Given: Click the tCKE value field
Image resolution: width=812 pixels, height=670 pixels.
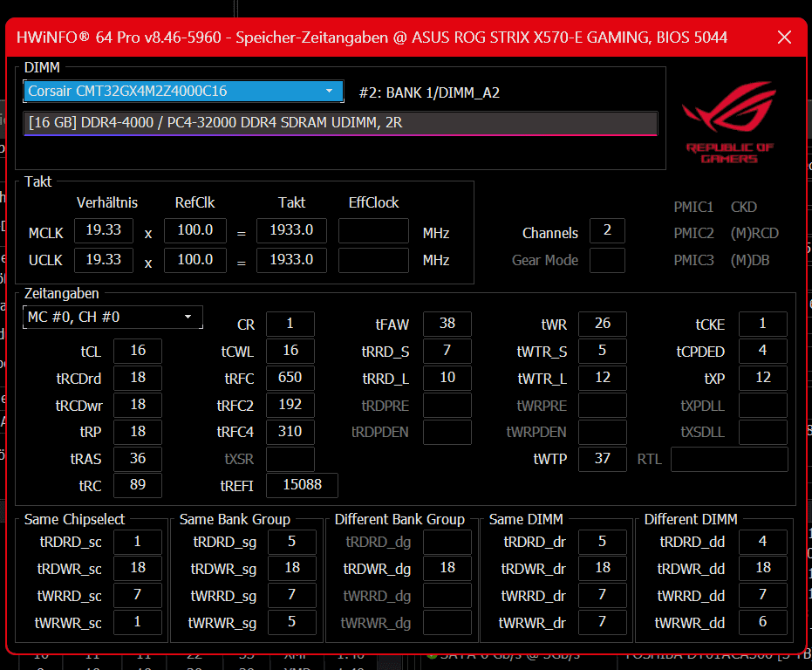Looking at the screenshot, I should 763,324.
